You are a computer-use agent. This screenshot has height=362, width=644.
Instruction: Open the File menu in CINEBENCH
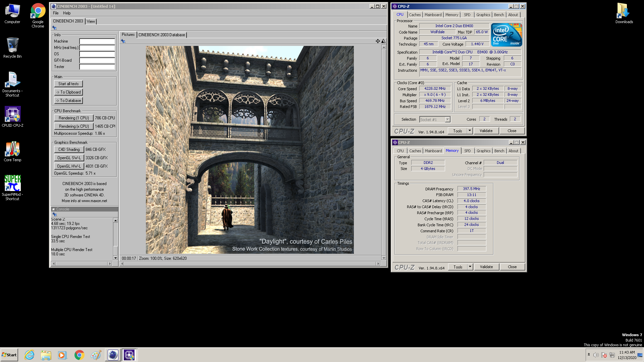point(56,13)
